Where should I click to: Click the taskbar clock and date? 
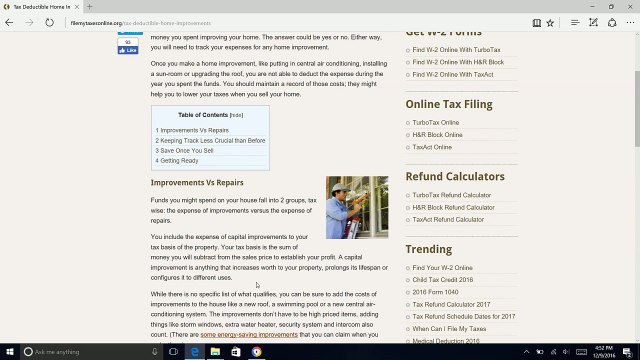point(604,352)
